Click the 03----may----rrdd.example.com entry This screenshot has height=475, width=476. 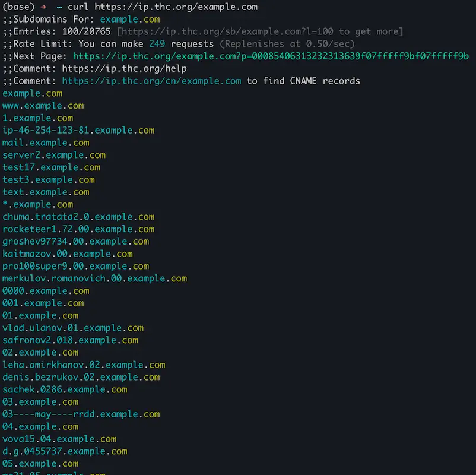click(x=80, y=414)
